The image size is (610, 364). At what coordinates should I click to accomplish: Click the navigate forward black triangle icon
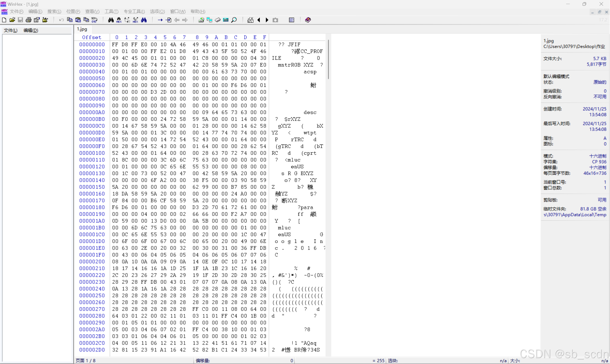point(267,20)
